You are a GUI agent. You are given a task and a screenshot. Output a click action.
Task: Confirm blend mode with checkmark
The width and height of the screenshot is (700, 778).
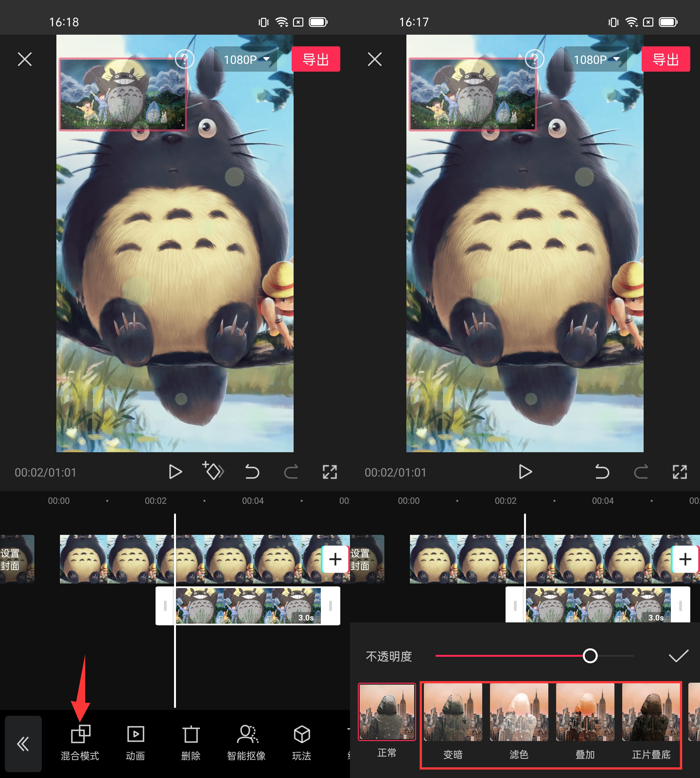point(679,656)
